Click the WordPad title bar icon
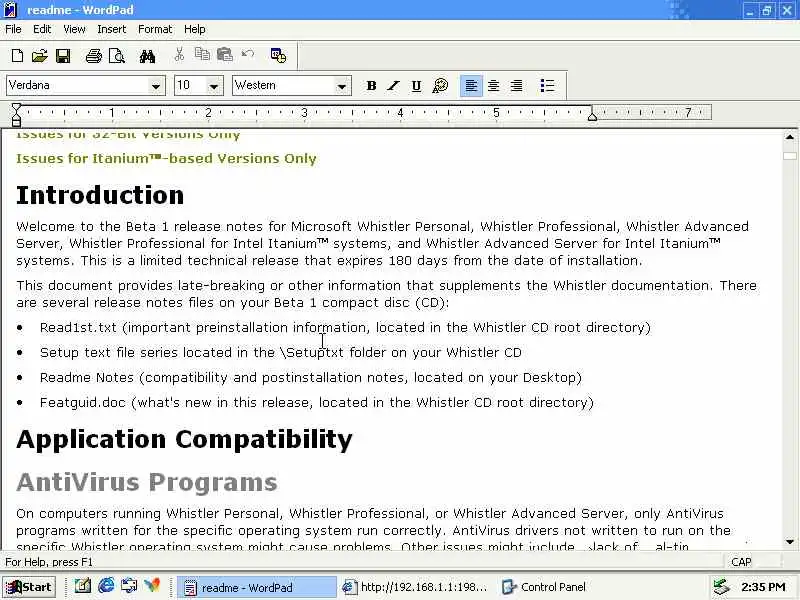 point(11,10)
